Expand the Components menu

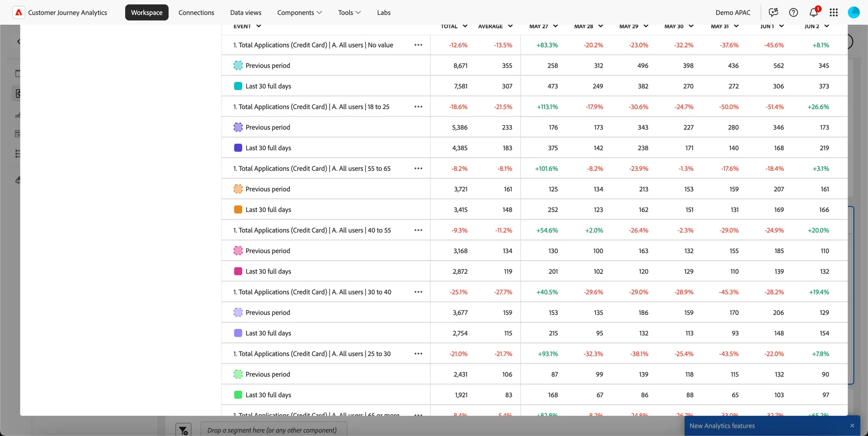(299, 13)
